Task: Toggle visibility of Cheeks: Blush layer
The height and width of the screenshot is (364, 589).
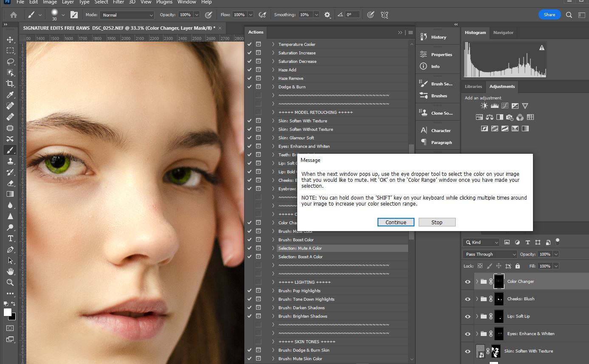Action: (x=468, y=299)
